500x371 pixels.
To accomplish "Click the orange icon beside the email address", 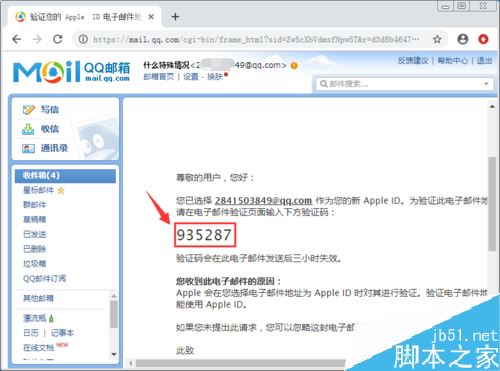I will [294, 66].
